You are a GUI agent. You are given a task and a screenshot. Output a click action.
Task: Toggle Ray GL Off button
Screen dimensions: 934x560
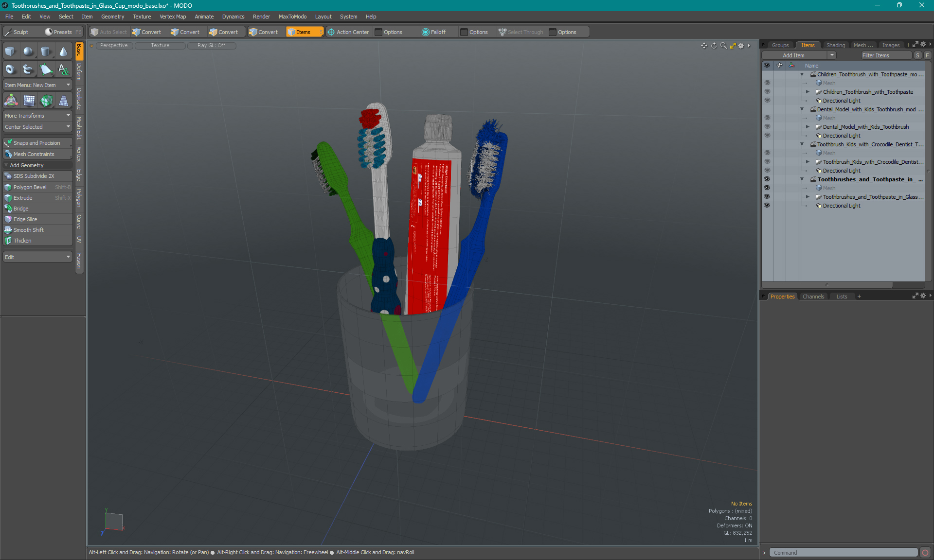click(211, 46)
